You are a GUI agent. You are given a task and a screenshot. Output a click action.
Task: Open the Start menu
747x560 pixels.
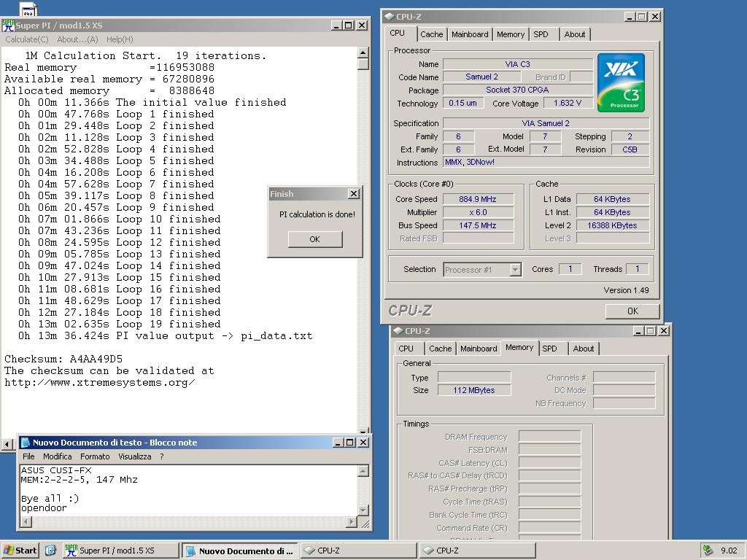point(20,550)
